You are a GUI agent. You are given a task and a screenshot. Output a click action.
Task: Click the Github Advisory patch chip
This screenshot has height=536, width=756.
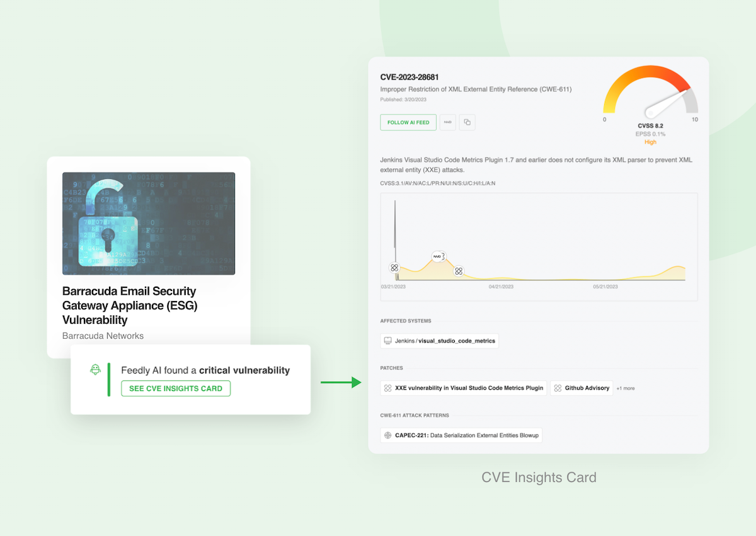[581, 388]
